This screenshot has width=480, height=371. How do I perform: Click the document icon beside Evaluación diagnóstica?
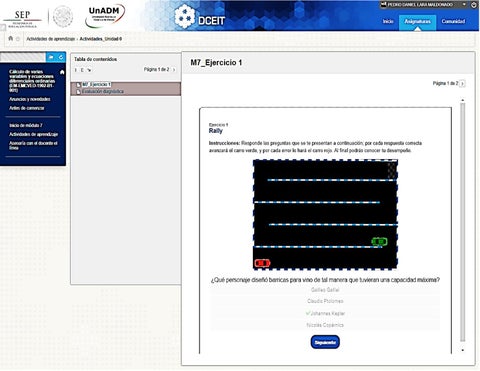pos(79,92)
